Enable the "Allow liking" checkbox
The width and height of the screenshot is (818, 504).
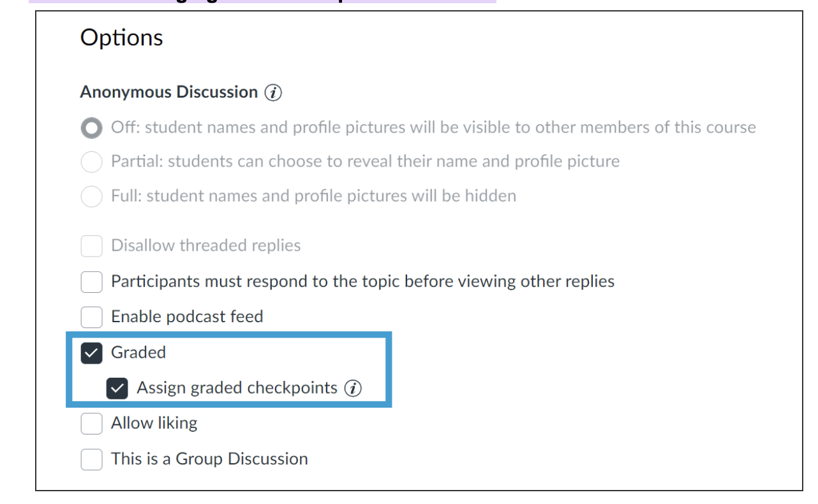pyautogui.click(x=91, y=424)
